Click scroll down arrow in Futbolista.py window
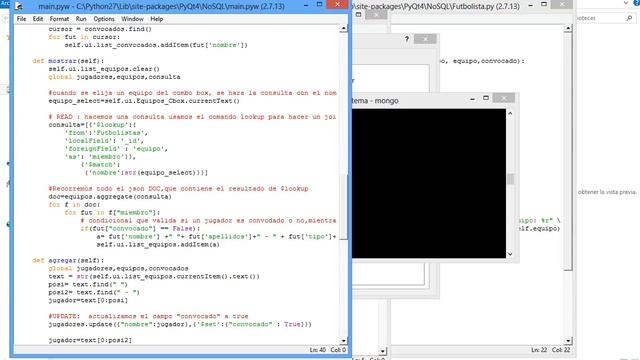Viewport: 640px width, 360px height. [568, 340]
